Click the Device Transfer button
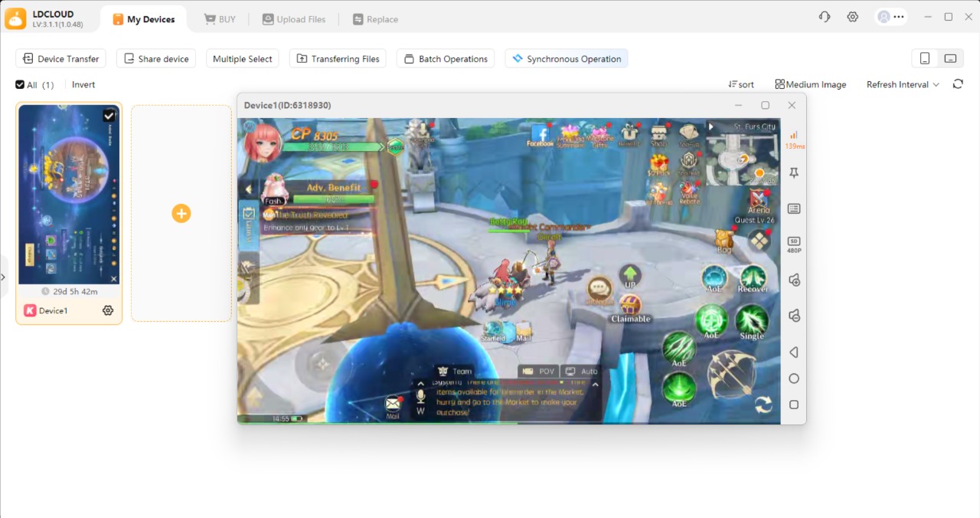Viewport: 980px width, 518px height. tap(61, 59)
